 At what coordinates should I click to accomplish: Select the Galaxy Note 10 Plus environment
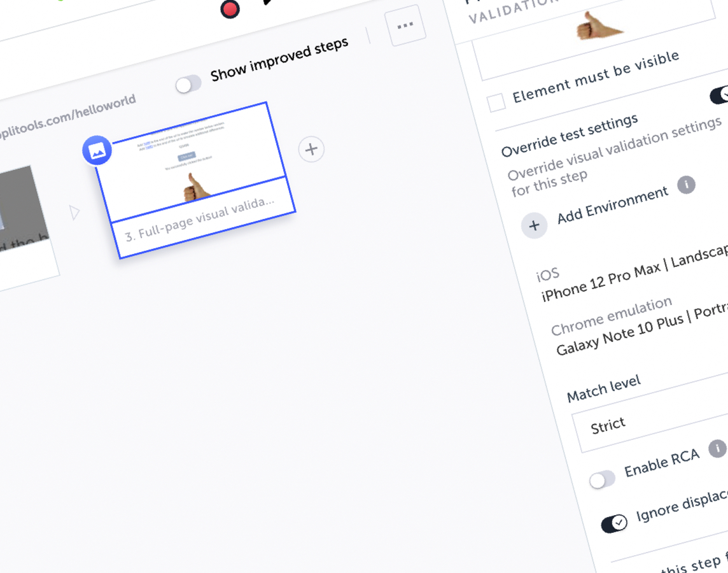[x=643, y=329]
